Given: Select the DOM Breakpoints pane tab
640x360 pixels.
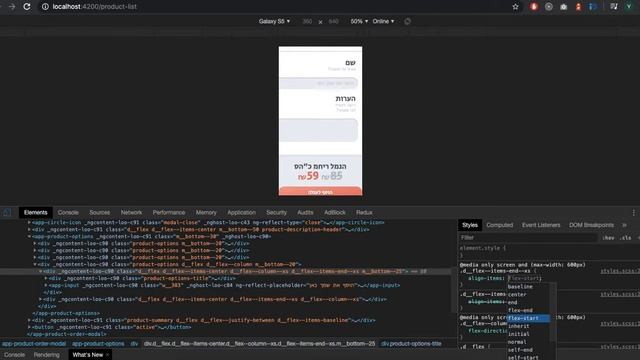Looking at the screenshot, I should pos(591,225).
